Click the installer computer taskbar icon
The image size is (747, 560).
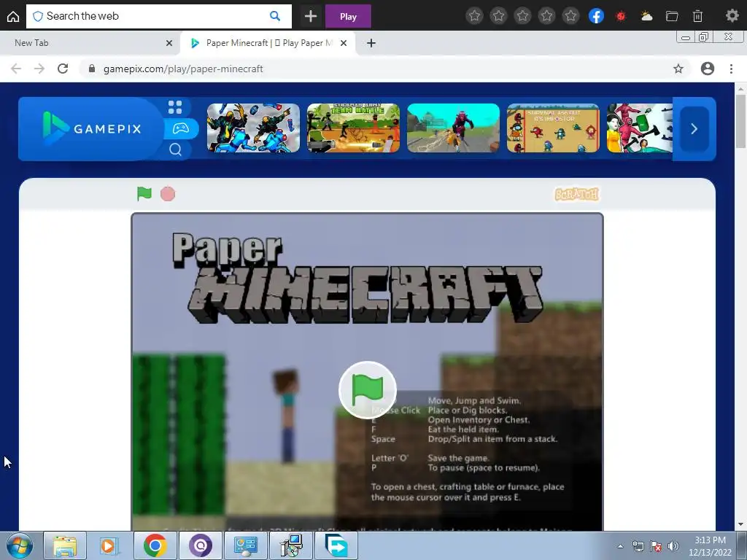pyautogui.click(x=291, y=545)
